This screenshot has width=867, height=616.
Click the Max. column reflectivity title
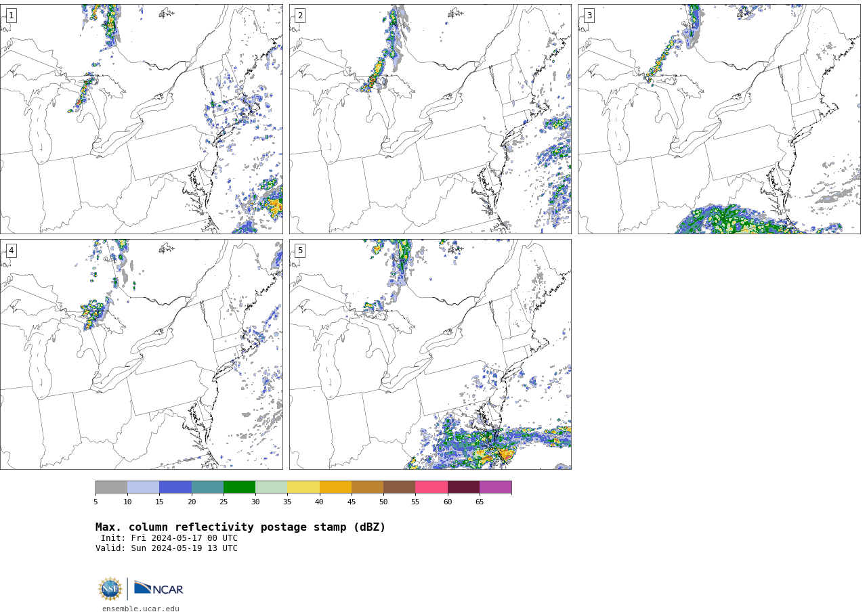tap(240, 527)
